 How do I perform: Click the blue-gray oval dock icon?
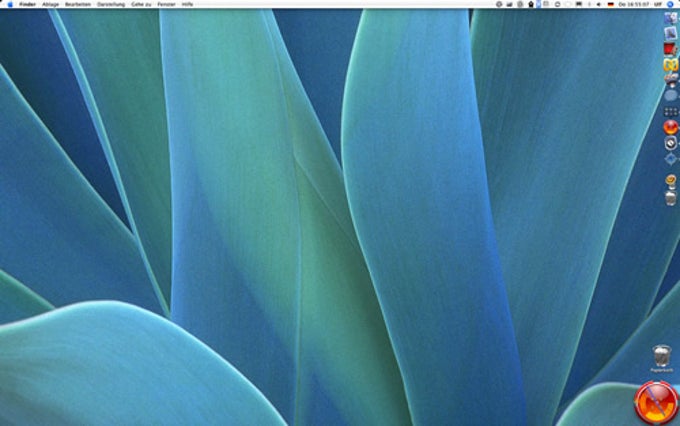point(670,95)
